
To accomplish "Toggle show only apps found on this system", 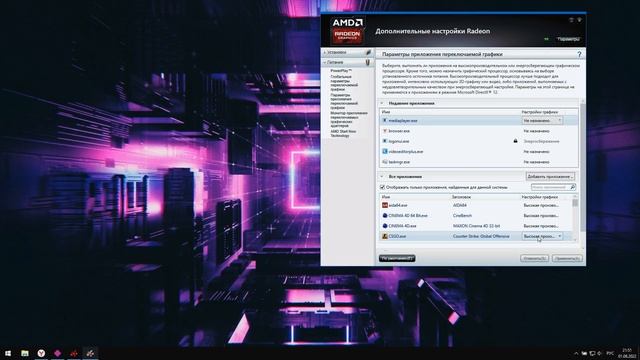I will (x=382, y=187).
